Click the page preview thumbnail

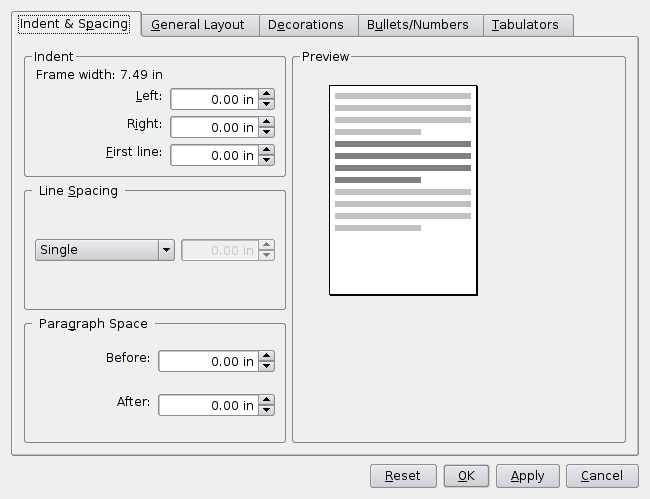click(403, 190)
